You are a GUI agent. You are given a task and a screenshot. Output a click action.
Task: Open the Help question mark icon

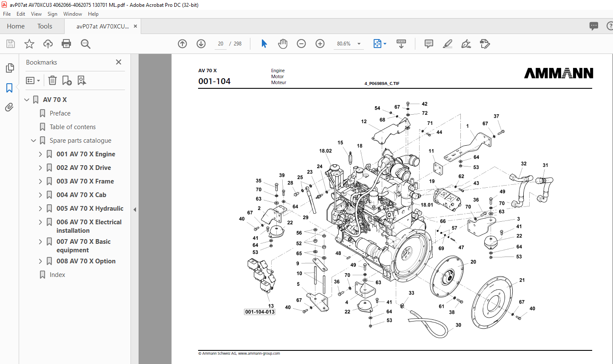(610, 26)
